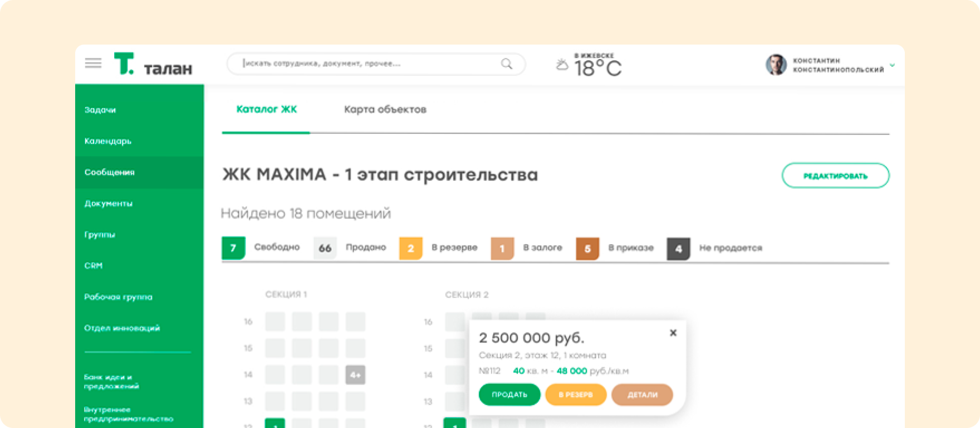Open the hamburger menu icon
980x428 pixels.
93,63
